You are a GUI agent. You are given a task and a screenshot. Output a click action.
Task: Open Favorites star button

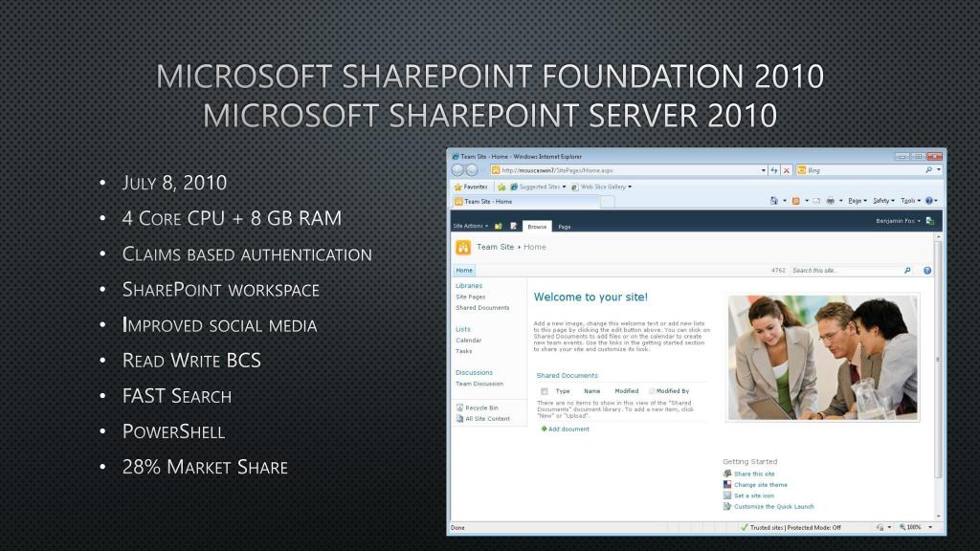471,187
